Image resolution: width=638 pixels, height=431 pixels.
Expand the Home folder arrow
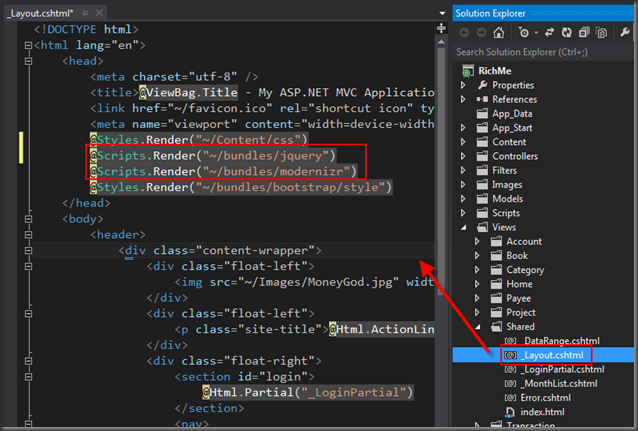[x=477, y=284]
